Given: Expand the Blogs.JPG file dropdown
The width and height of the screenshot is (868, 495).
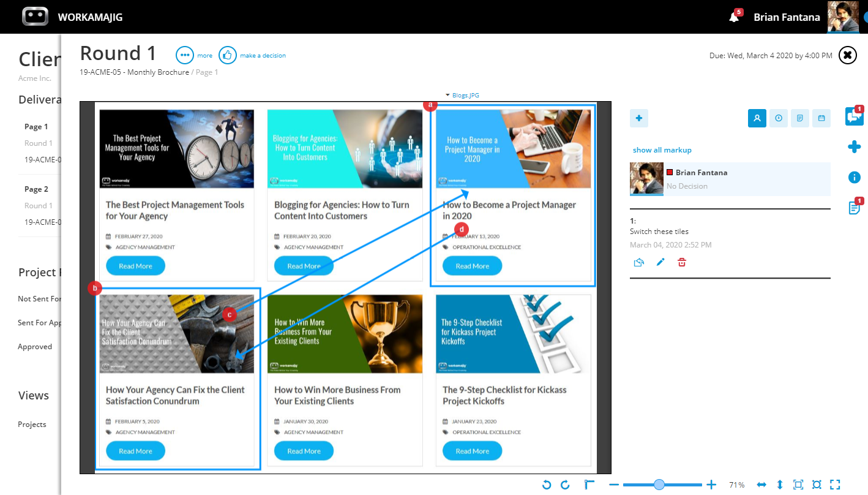Looking at the screenshot, I should (x=462, y=96).
